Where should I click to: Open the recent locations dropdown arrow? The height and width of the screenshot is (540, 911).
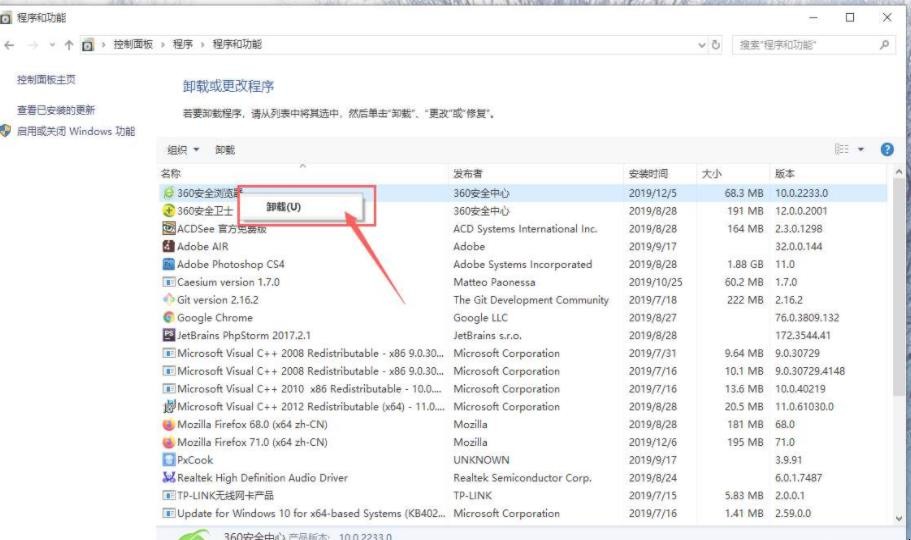pos(52,45)
